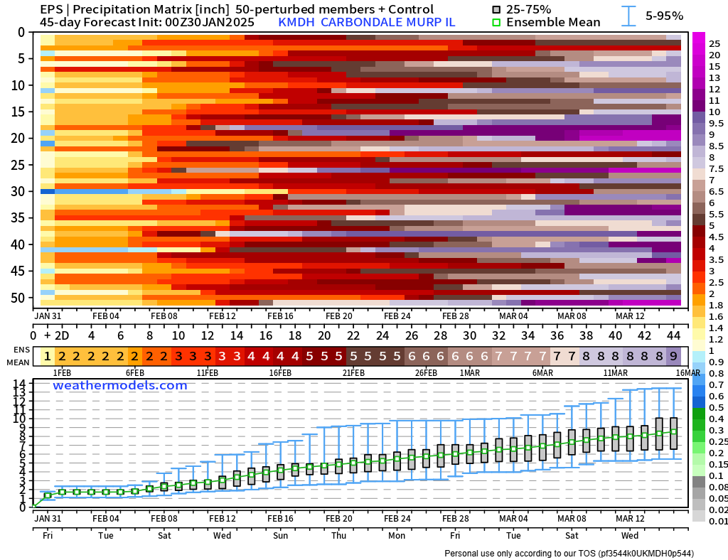Click the gray 25-75% box legend icon
The image size is (728, 560).
(x=496, y=9)
